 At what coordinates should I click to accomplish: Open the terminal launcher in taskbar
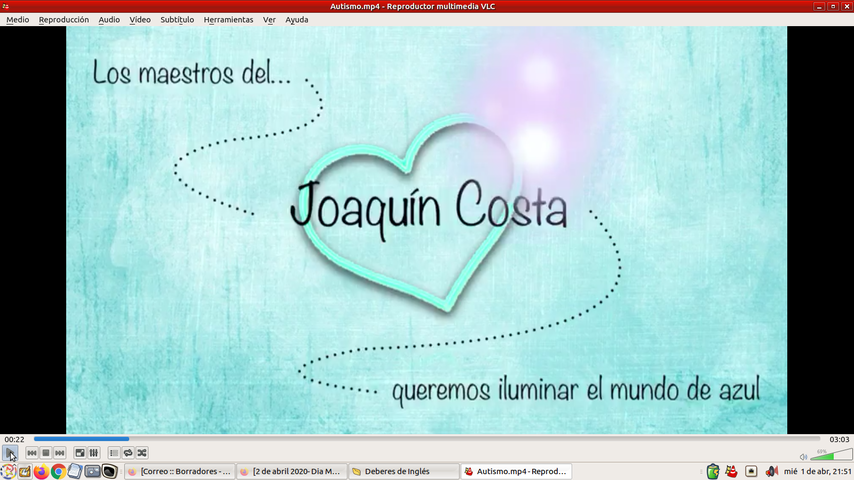109,471
